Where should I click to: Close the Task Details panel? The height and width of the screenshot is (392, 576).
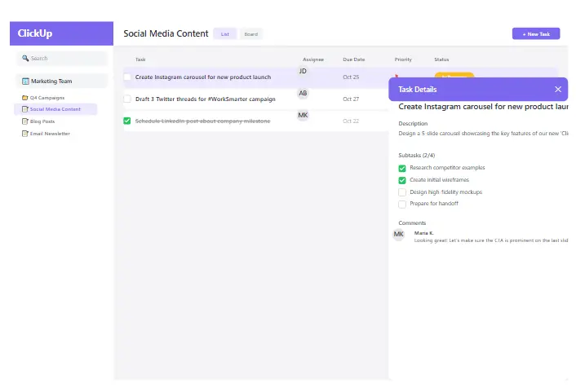558,89
